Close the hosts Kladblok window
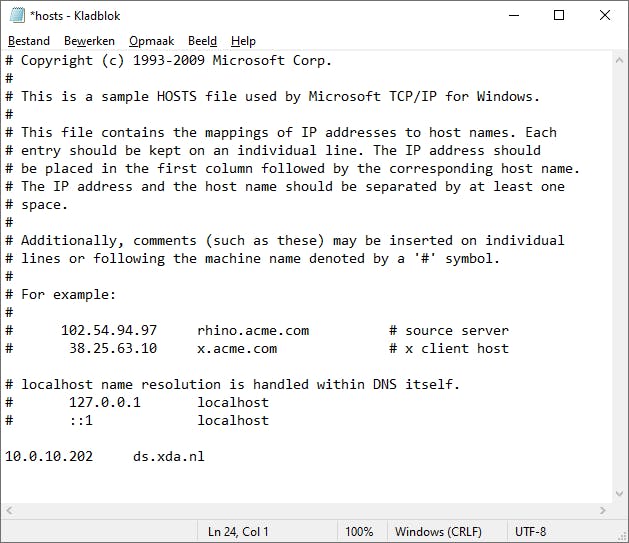This screenshot has height=543, width=629. [x=605, y=15]
